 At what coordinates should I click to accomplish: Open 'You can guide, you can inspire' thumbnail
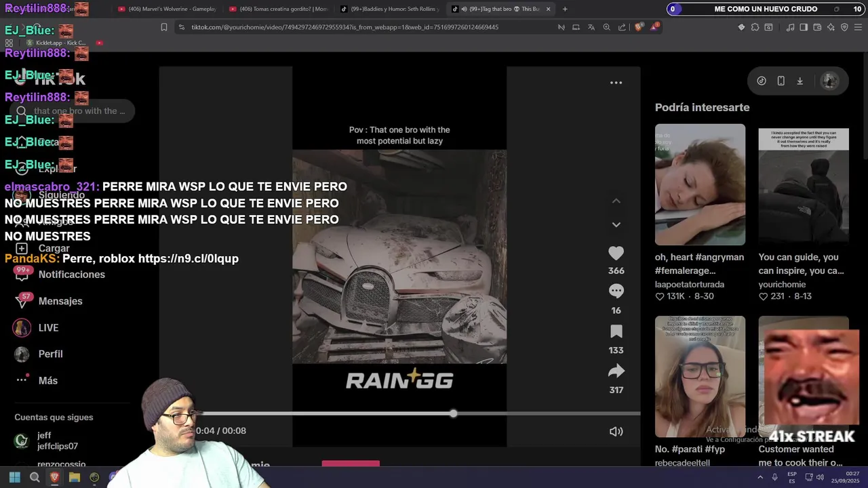(804, 184)
